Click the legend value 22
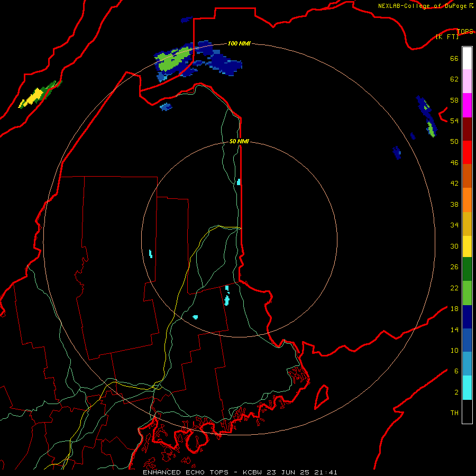 tap(454, 288)
